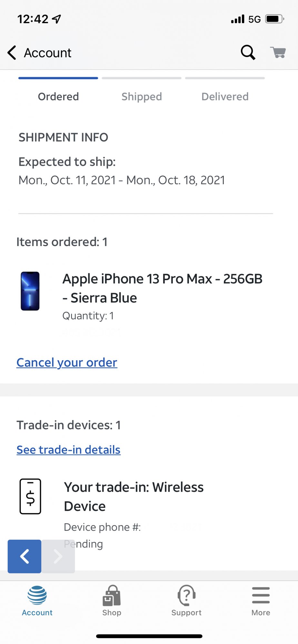Image resolution: width=298 pixels, height=644 pixels.
Task: Select the AT&T Account tab icon
Action: tap(37, 595)
